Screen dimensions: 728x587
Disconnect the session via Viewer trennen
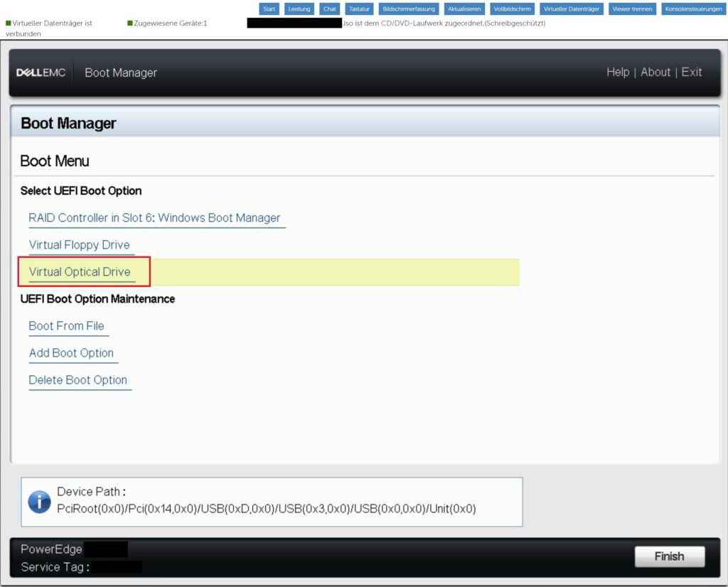coord(632,9)
